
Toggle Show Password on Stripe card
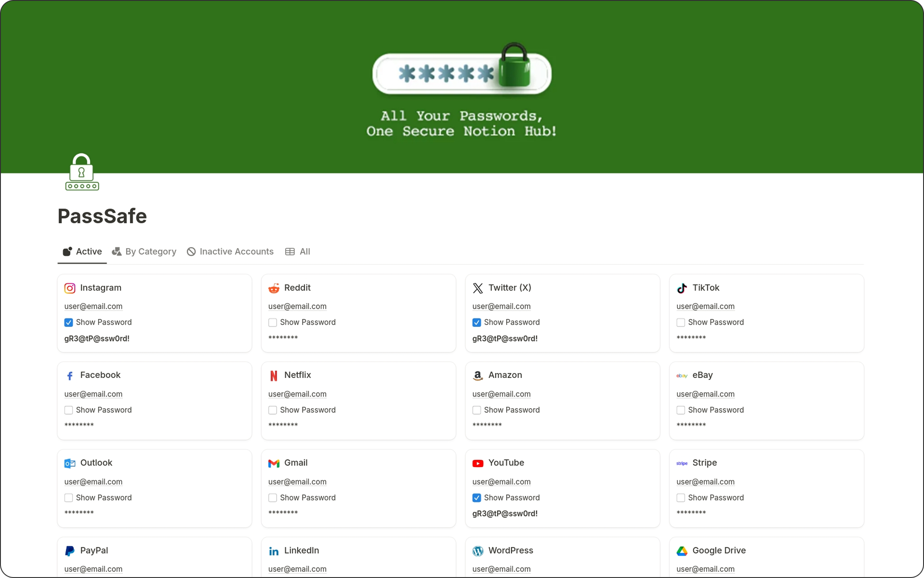pos(681,498)
